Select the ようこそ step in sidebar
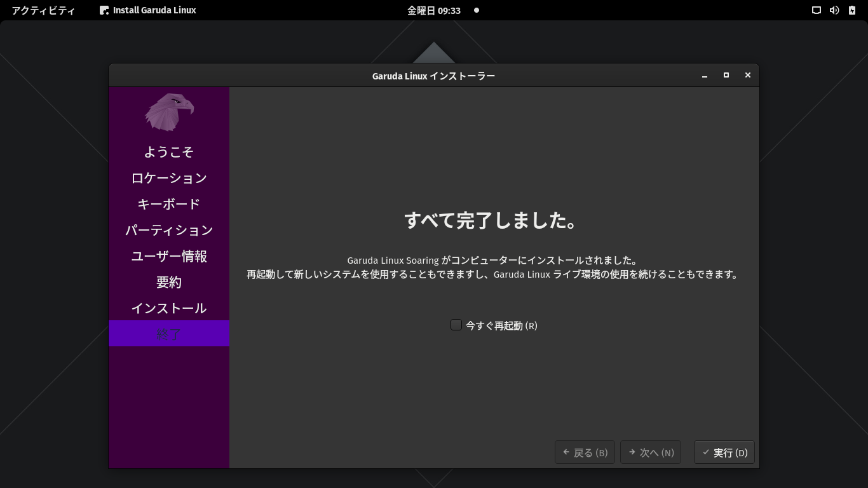Screen dimensions: 868x488 (x=169, y=152)
